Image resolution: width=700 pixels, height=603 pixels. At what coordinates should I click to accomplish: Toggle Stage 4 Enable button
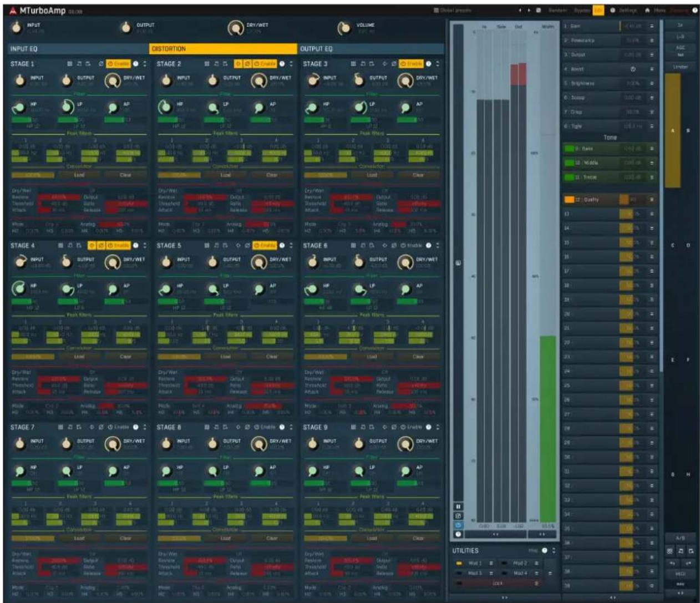point(118,245)
